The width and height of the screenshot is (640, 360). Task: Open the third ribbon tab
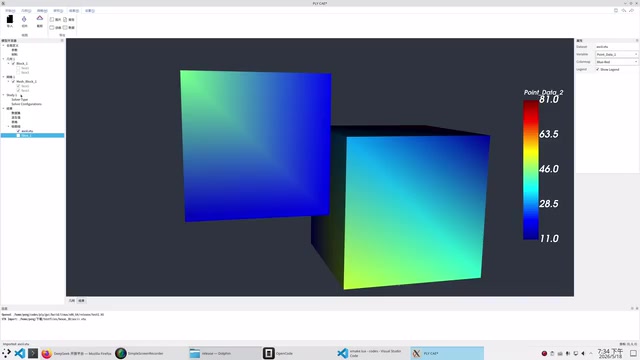42,11
